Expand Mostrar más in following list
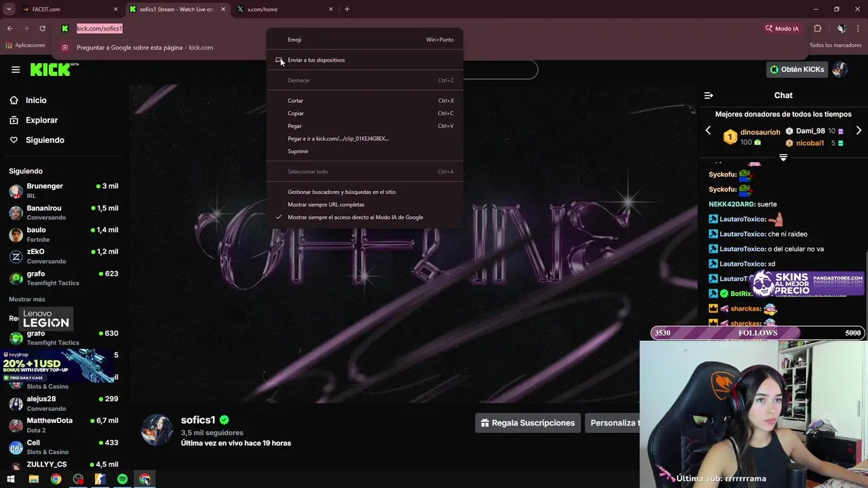868x488 pixels. click(27, 299)
